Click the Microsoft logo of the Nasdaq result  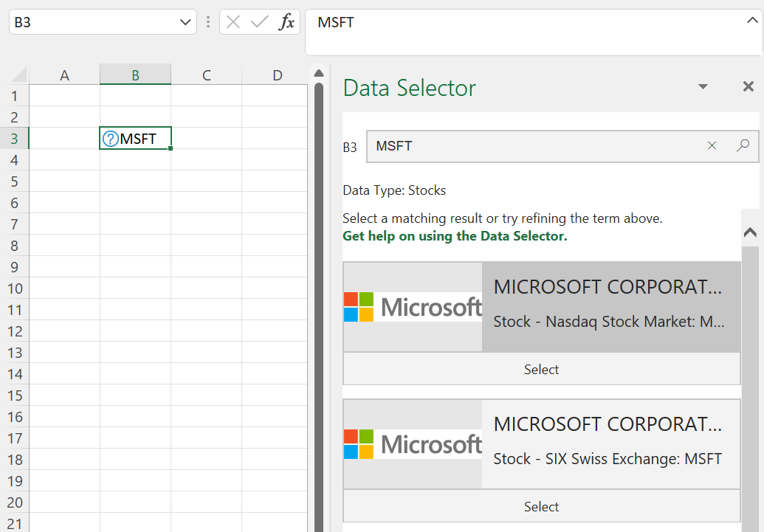point(413,307)
